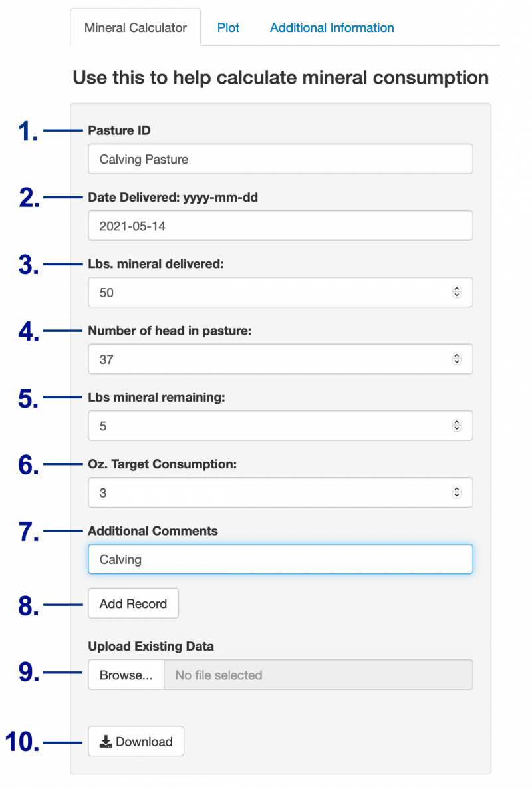Decrement the Number of head in pasture value
This screenshot has height=789, width=532.
[x=457, y=362]
